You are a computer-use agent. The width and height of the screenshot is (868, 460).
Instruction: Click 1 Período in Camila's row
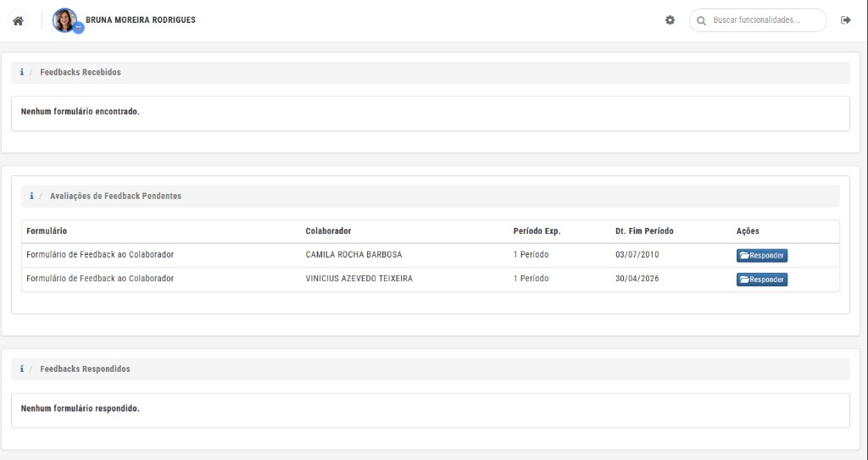[x=531, y=255]
